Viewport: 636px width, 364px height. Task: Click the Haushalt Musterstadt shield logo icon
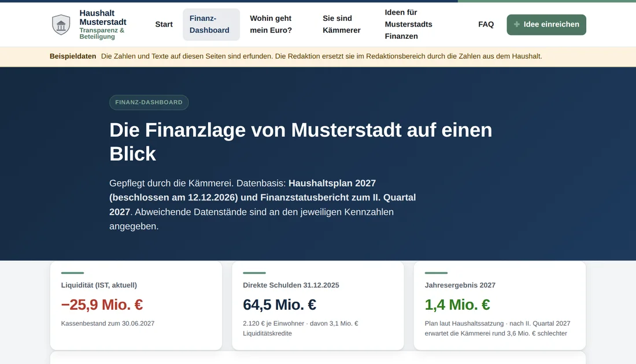pyautogui.click(x=61, y=25)
